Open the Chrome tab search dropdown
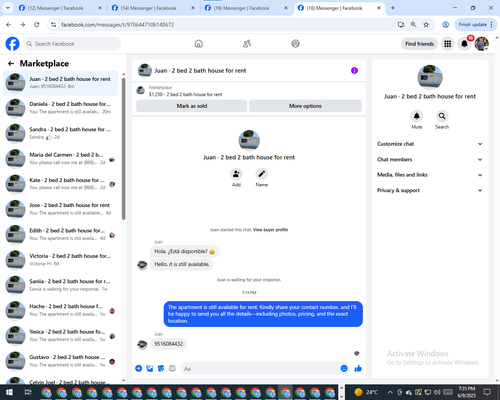Image resolution: width=500 pixels, height=400 pixels. [7, 8]
